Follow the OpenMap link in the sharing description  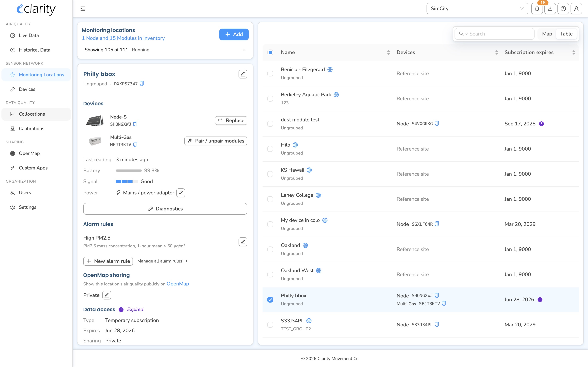178,284
